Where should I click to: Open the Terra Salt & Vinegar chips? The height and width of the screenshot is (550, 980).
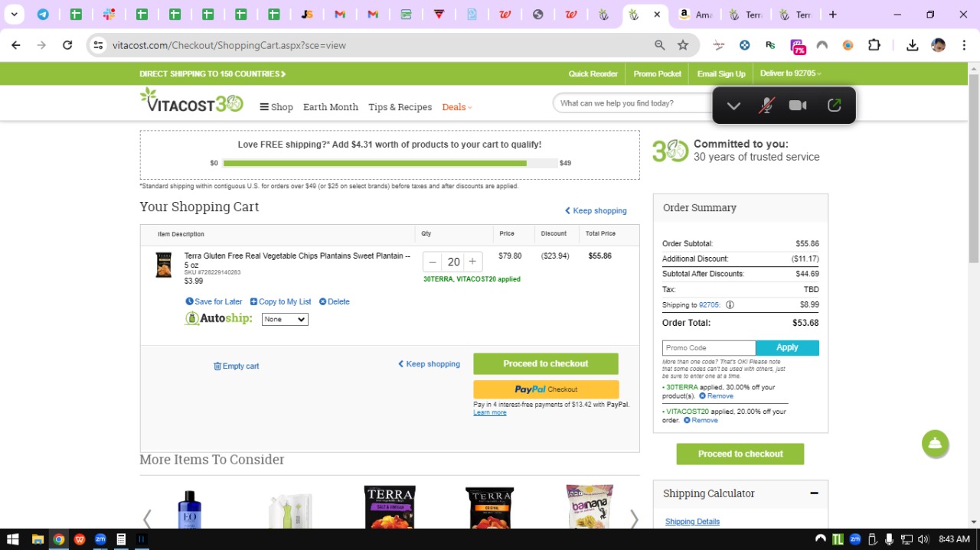click(390, 506)
